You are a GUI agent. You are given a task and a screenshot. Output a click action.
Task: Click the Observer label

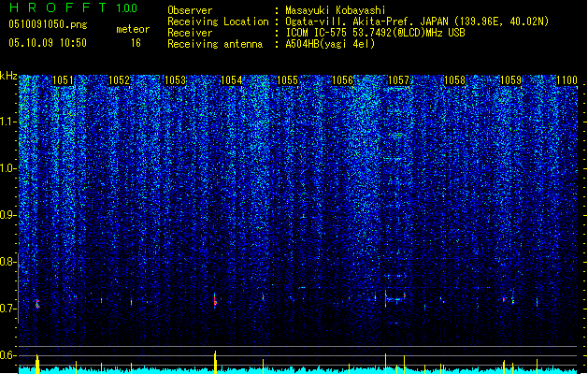(190, 10)
